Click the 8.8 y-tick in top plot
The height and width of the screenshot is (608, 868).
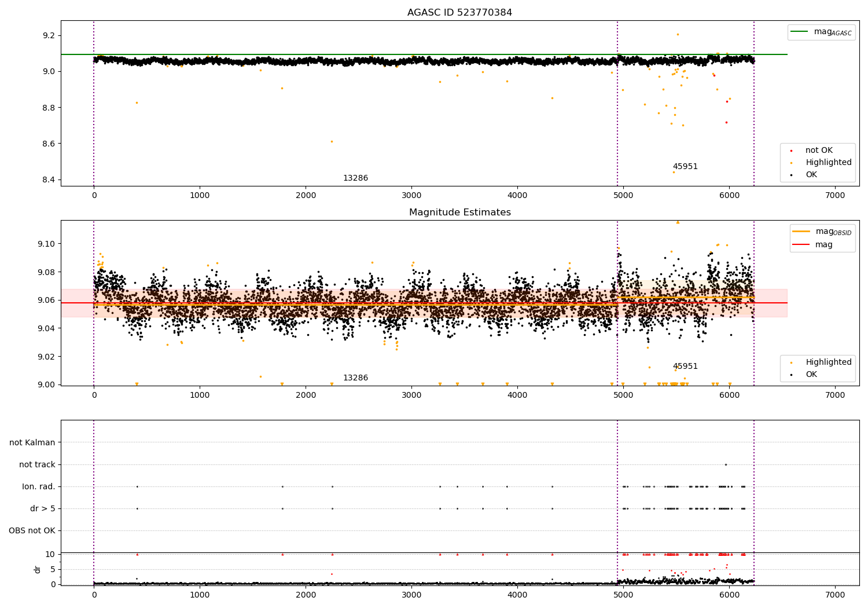tap(49, 108)
